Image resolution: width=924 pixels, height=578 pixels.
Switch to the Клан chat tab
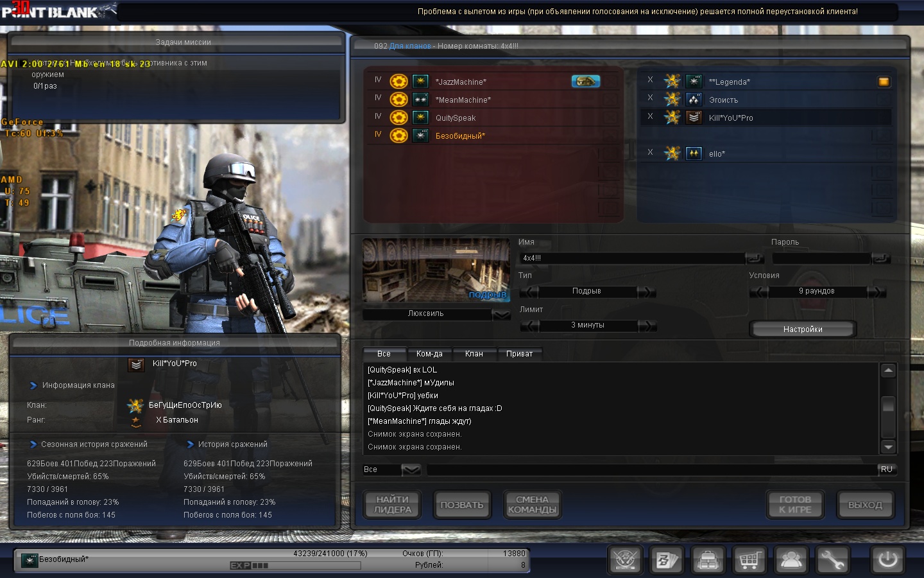(474, 354)
